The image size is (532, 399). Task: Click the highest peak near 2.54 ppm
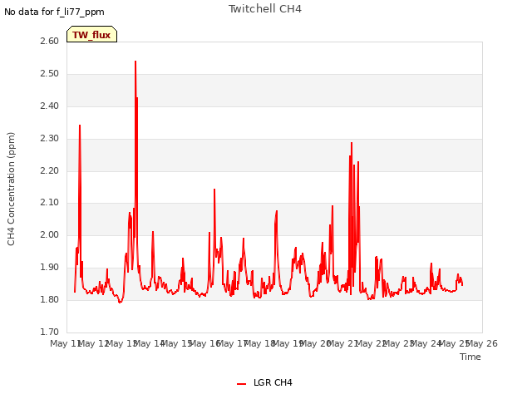coord(135,62)
